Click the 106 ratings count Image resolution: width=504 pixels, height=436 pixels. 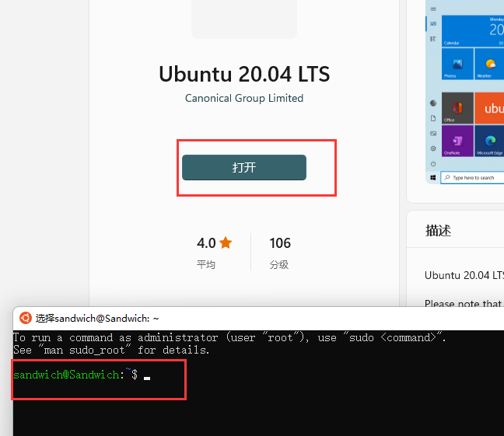[x=280, y=243]
